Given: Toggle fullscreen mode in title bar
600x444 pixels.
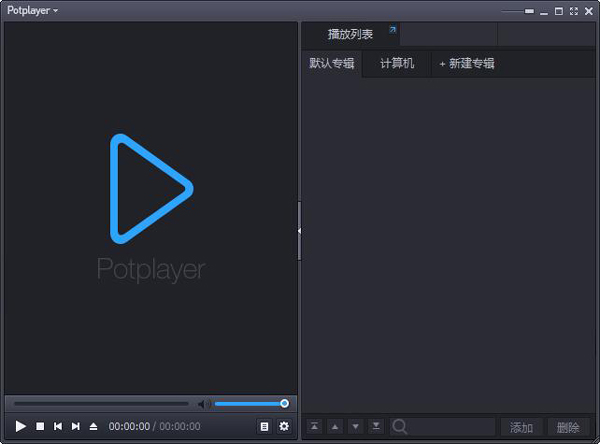Looking at the screenshot, I should (574, 11).
